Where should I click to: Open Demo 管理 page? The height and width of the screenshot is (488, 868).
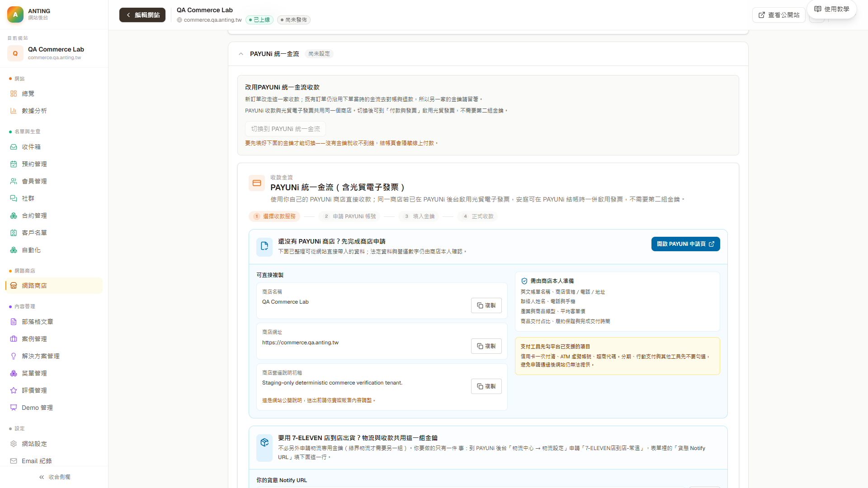click(x=54, y=408)
